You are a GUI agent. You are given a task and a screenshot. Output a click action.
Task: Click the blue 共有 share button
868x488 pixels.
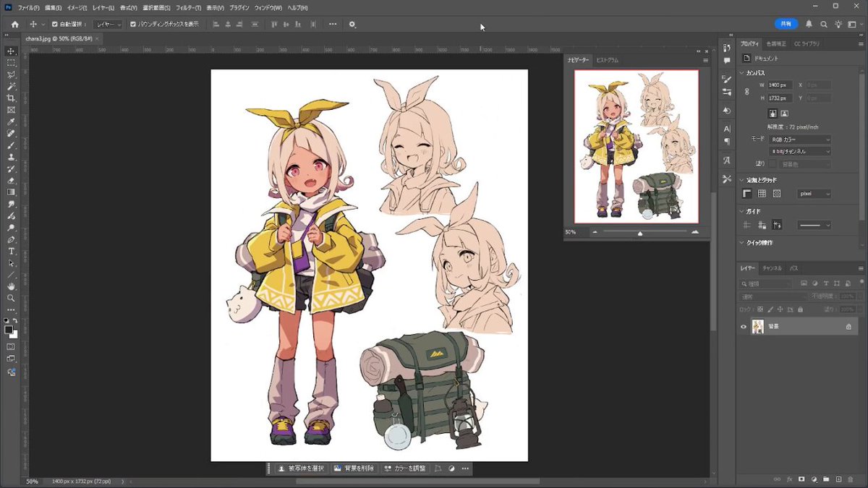coord(786,24)
